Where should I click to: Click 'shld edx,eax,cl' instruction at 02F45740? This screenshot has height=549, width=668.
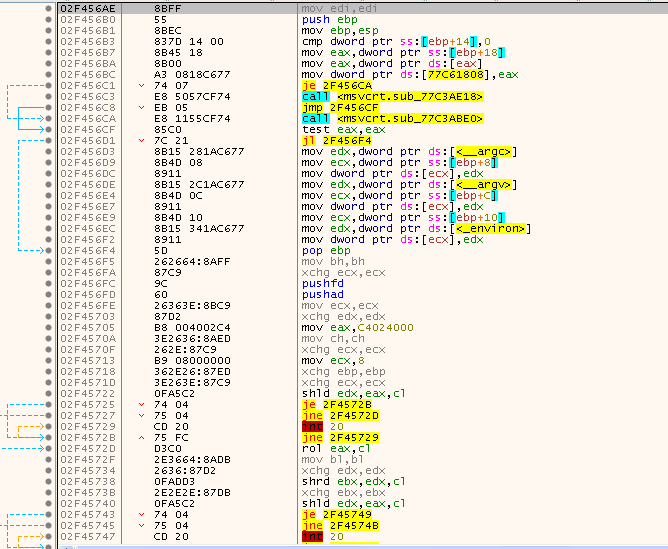click(x=353, y=504)
